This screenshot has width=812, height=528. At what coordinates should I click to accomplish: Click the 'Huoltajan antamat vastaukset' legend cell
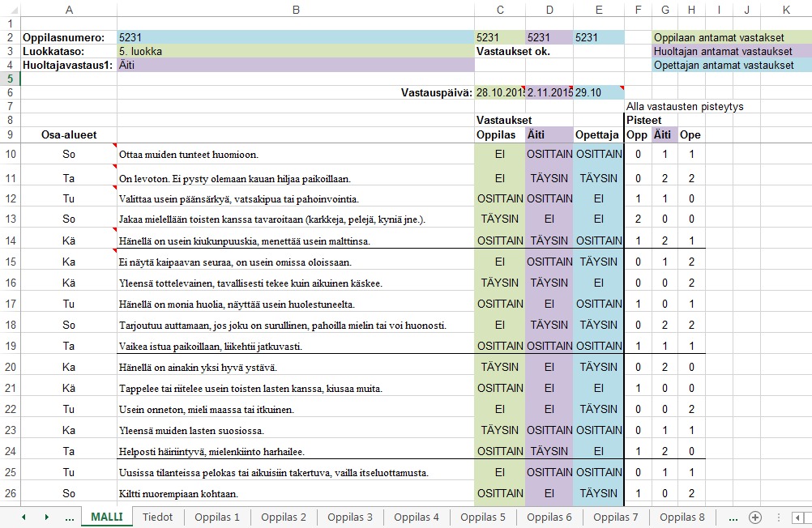(733, 51)
